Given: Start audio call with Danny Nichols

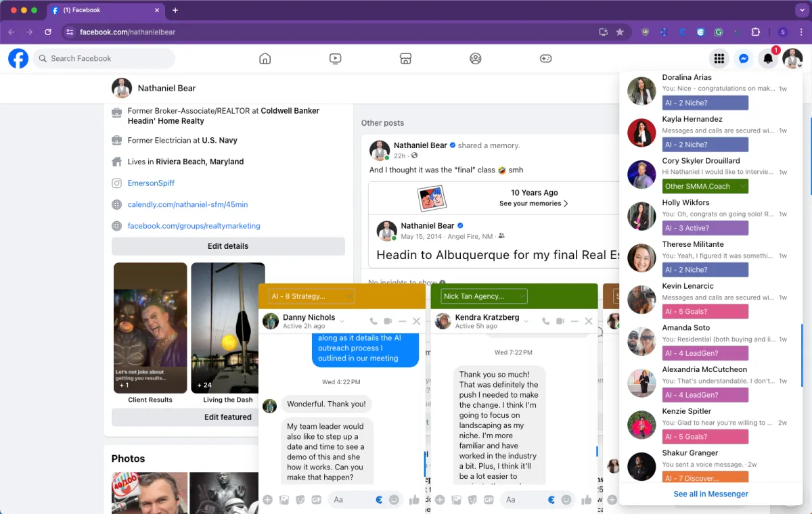Looking at the screenshot, I should (x=374, y=321).
